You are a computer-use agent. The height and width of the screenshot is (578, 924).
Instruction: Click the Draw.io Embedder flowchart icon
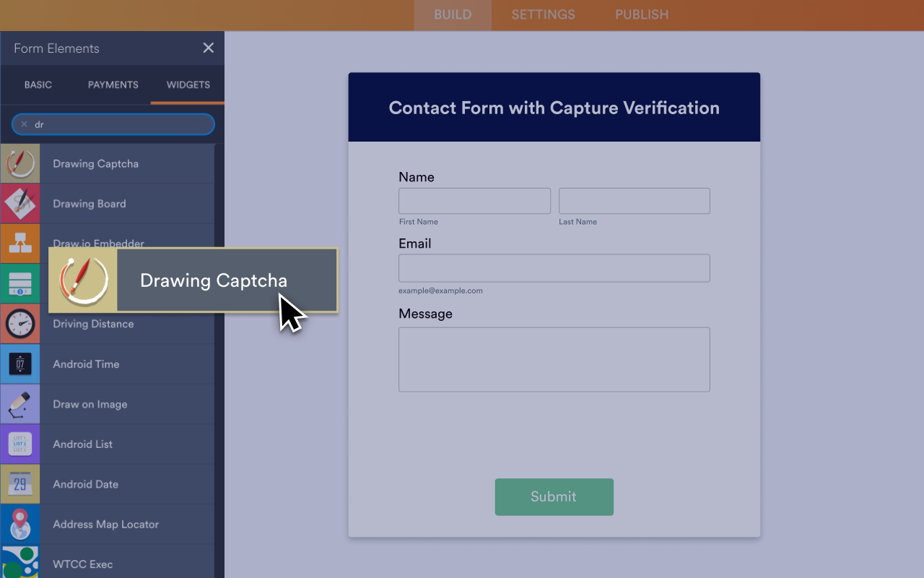(x=21, y=243)
